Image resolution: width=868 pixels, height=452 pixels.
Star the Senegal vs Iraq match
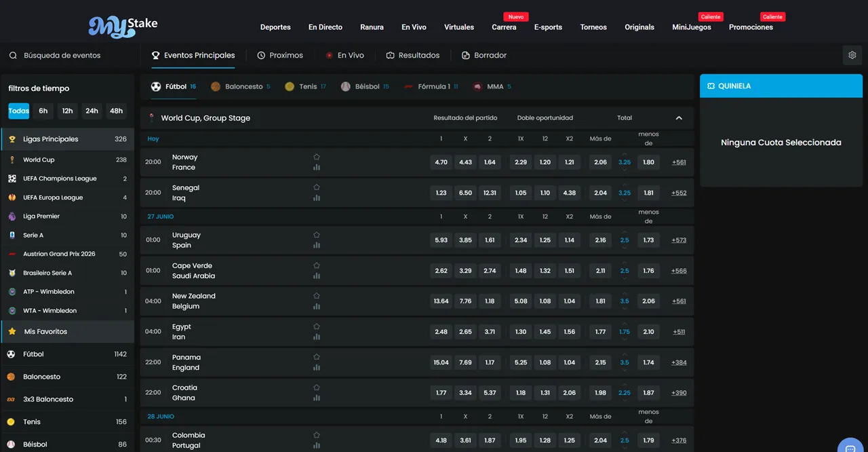(317, 187)
